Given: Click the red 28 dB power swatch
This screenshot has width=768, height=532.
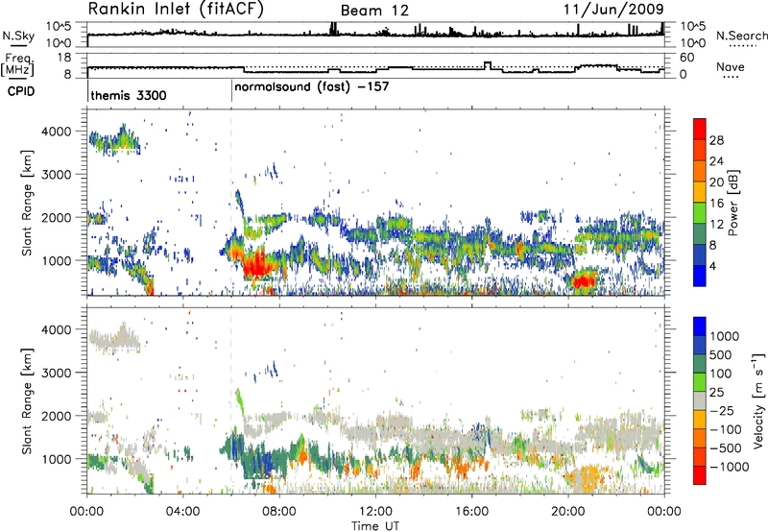Looking at the screenshot, I should click(700, 130).
